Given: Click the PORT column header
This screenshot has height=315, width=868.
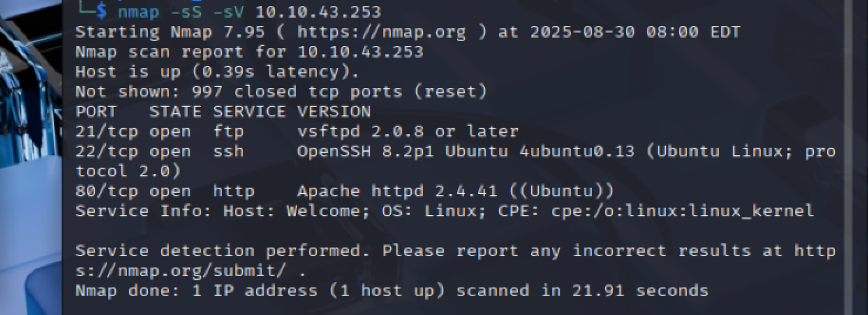Looking at the screenshot, I should click(x=96, y=112).
